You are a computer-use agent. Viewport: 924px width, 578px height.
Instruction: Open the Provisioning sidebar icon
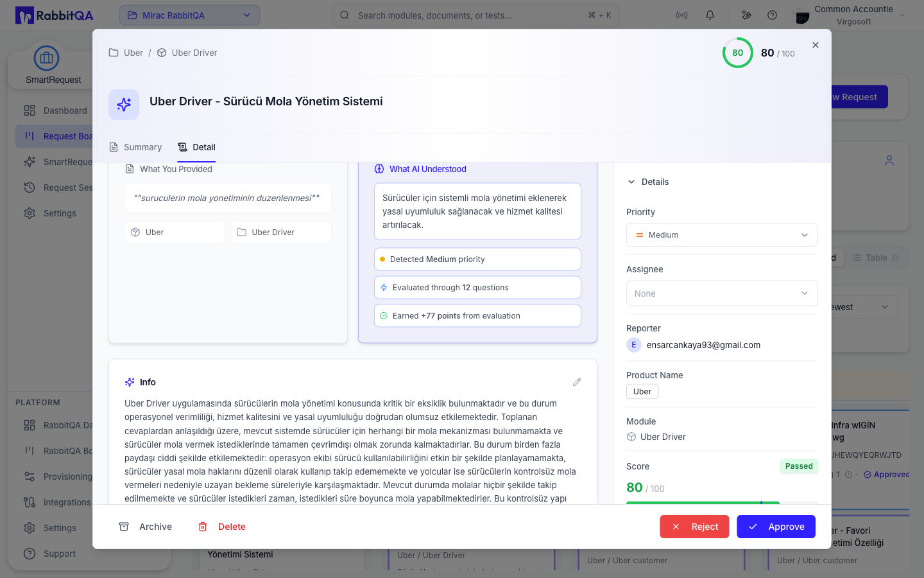point(30,477)
